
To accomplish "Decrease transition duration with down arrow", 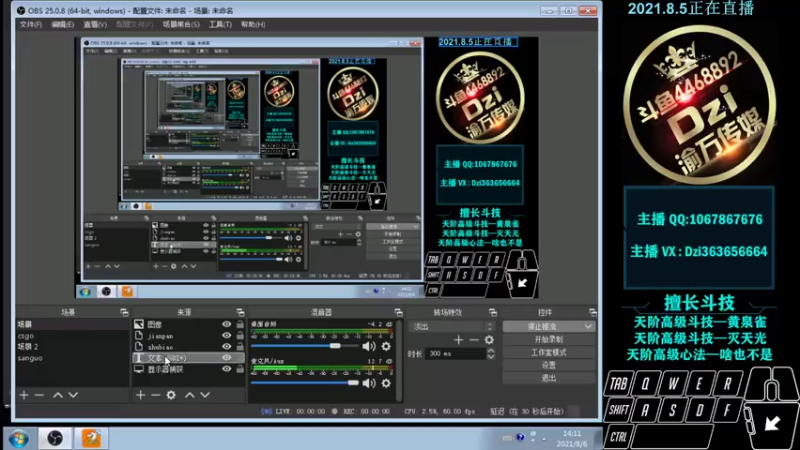I will click(491, 356).
